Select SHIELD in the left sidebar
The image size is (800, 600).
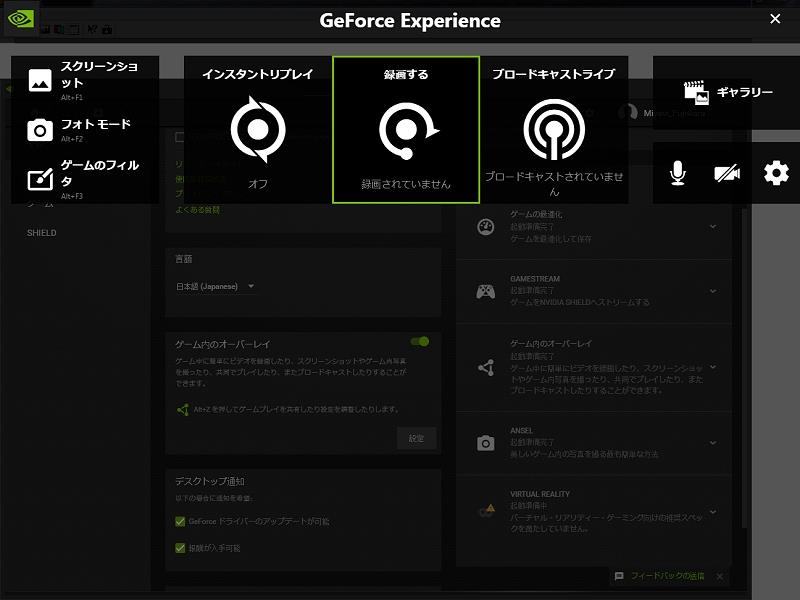click(x=42, y=233)
